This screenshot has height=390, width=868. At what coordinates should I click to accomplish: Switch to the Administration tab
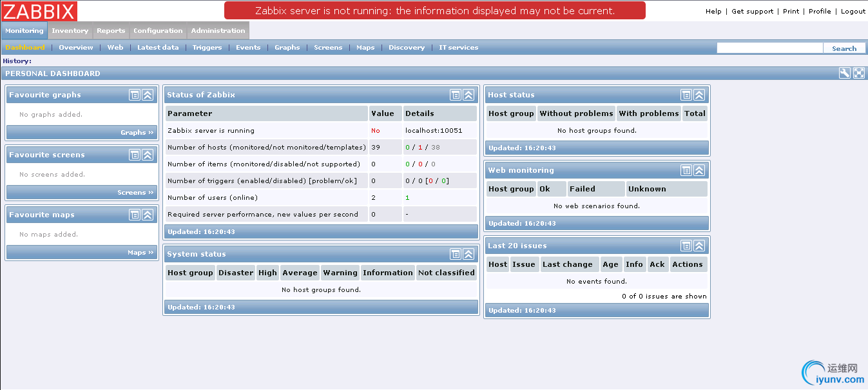pyautogui.click(x=218, y=31)
